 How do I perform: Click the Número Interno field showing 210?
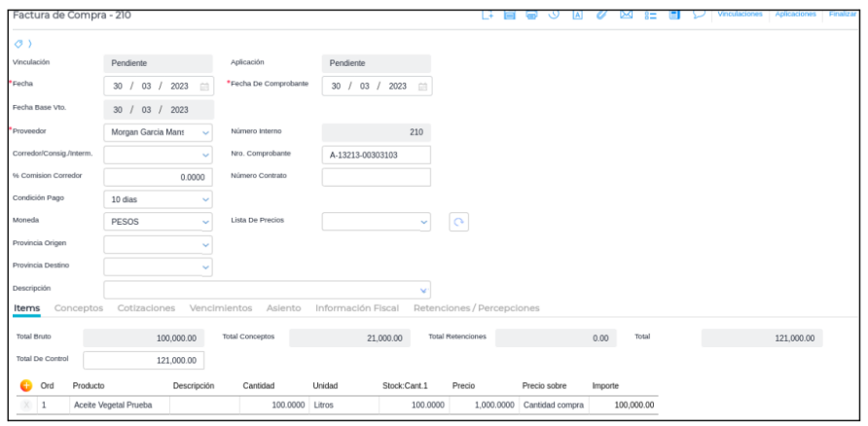click(x=377, y=133)
